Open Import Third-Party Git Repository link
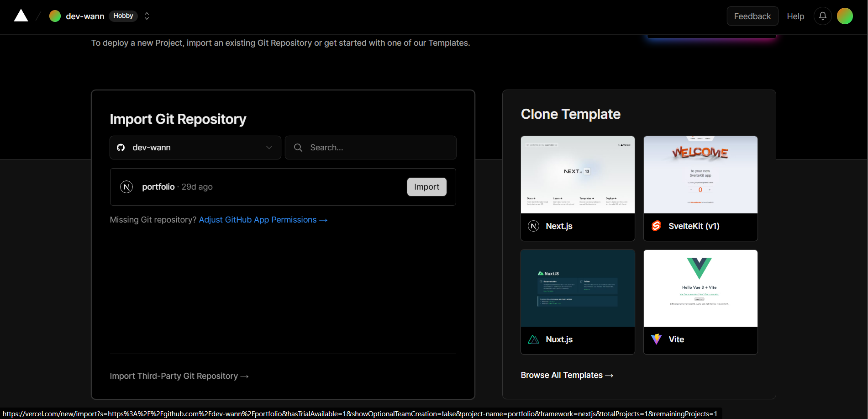The height and width of the screenshot is (419, 868). click(x=179, y=376)
